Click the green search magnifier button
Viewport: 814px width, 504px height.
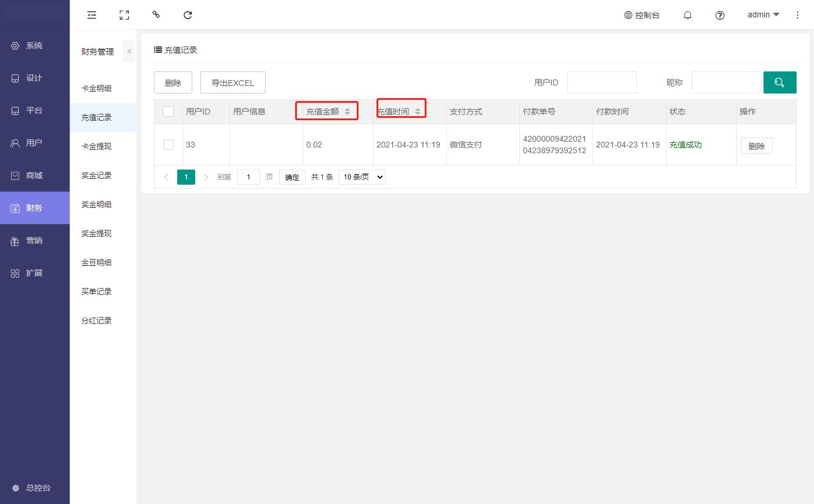click(x=779, y=82)
